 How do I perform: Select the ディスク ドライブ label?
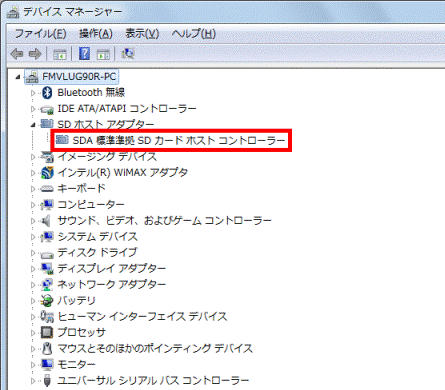97,253
